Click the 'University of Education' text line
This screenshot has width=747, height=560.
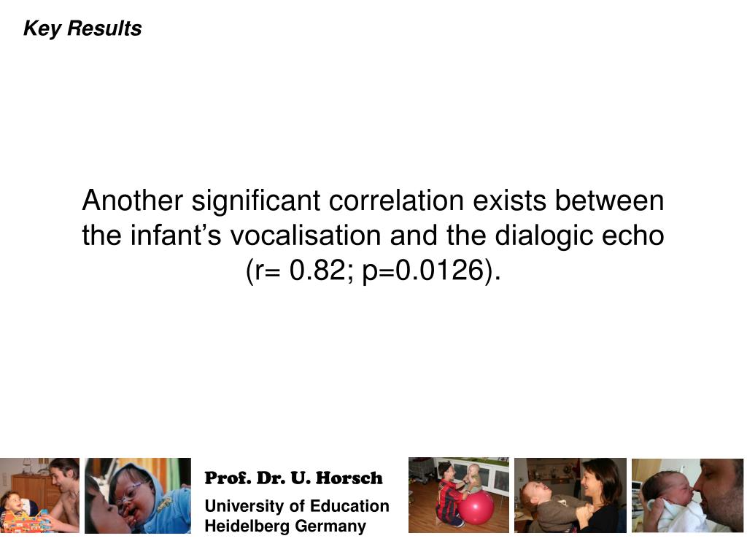click(x=297, y=506)
